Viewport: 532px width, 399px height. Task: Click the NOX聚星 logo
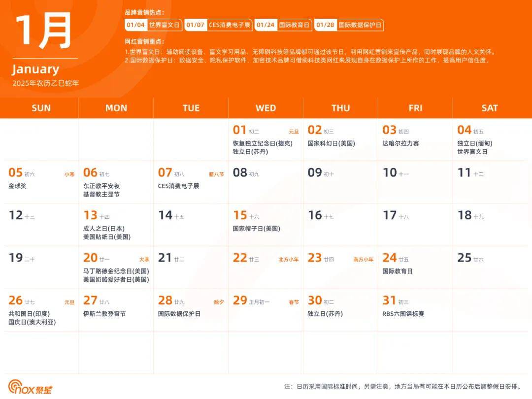[30, 387]
